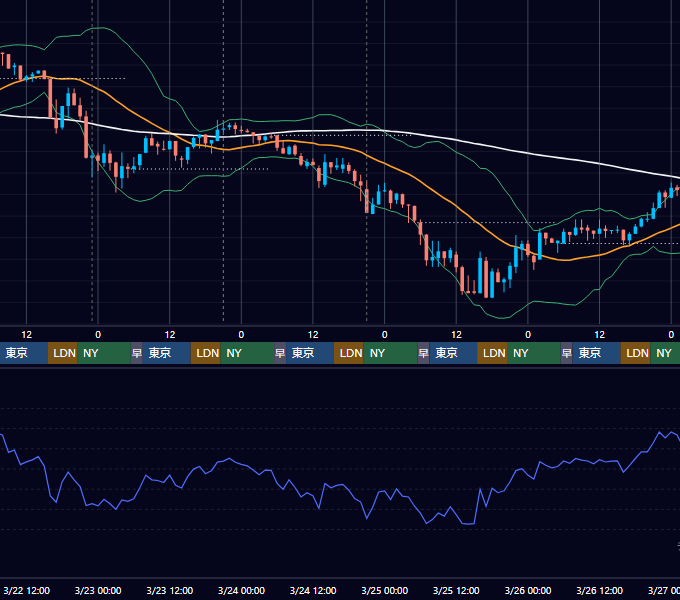This screenshot has height=600, width=680.
Task: Click the 3/23 00:00 date label
Action: (98, 590)
